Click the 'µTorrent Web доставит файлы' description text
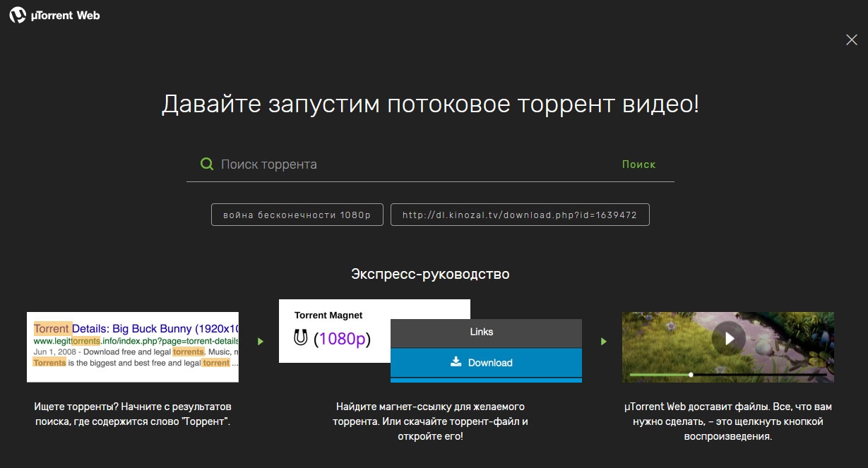Screen dimensions: 868x468 [728, 421]
